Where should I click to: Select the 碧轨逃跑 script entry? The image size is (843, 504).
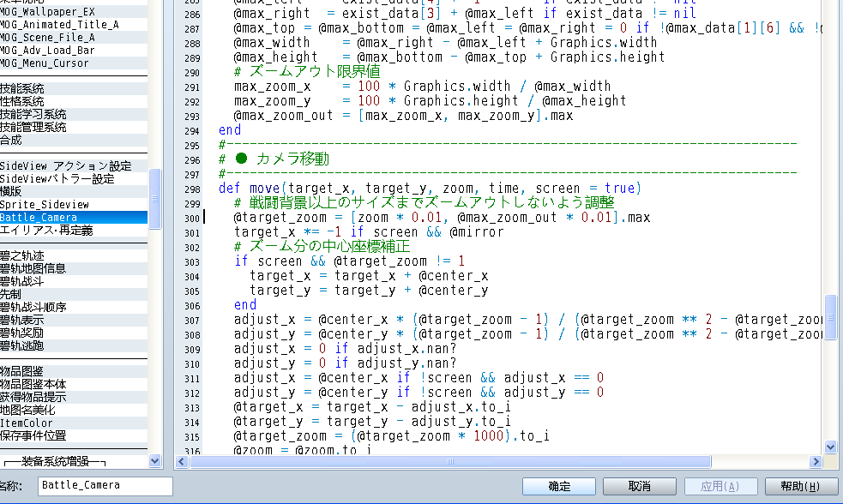click(x=74, y=346)
